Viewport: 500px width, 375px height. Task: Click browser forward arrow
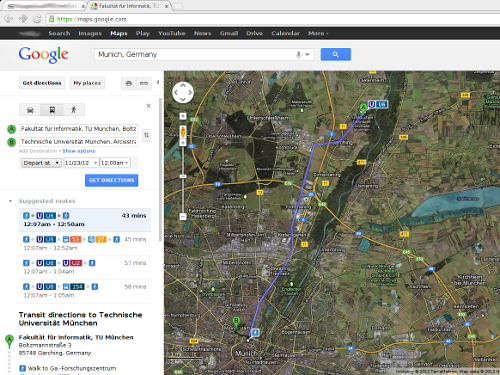click(23, 19)
